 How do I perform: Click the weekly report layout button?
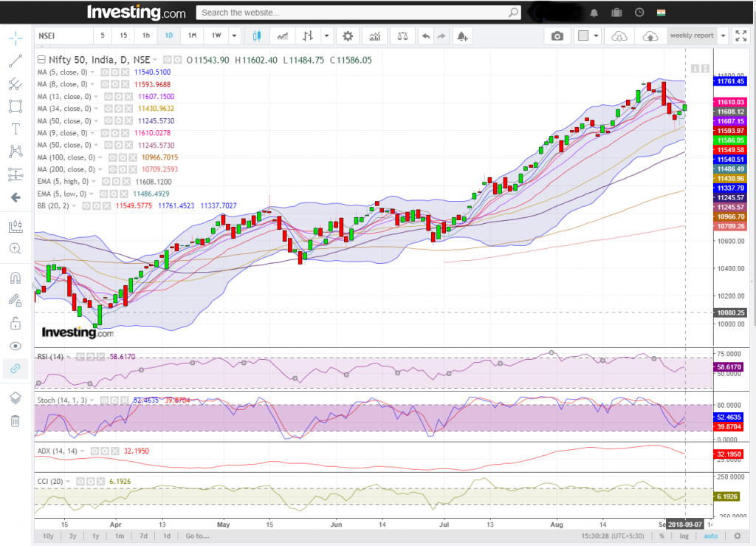click(x=691, y=35)
